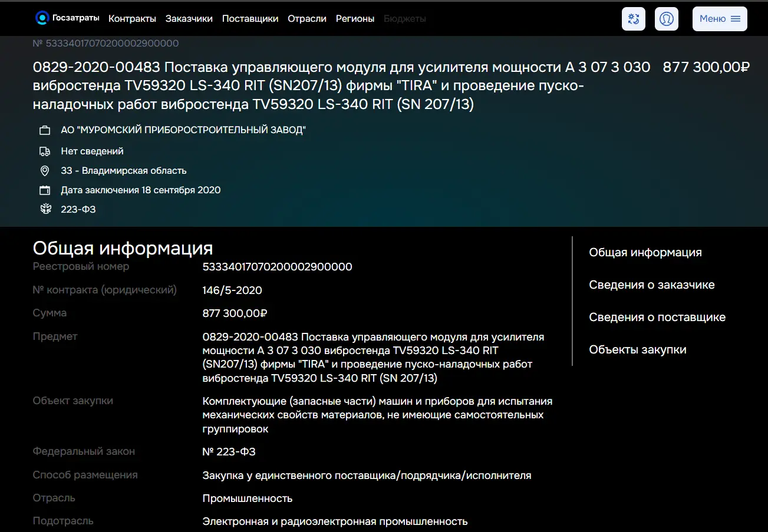Open the Регионы navigation item
This screenshot has width=768, height=532.
click(355, 19)
